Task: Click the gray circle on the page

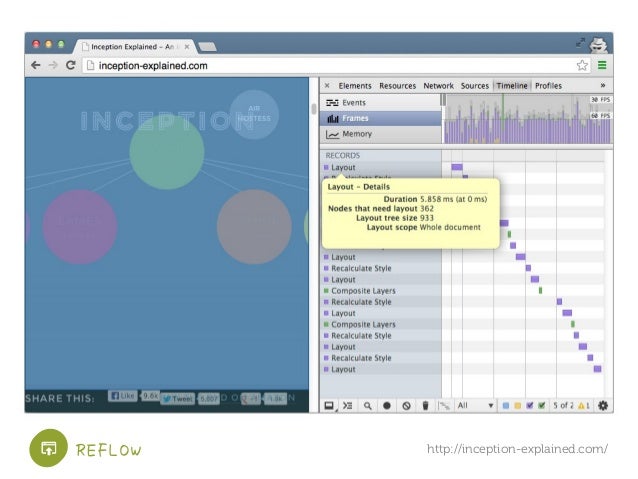Action: pos(254,227)
